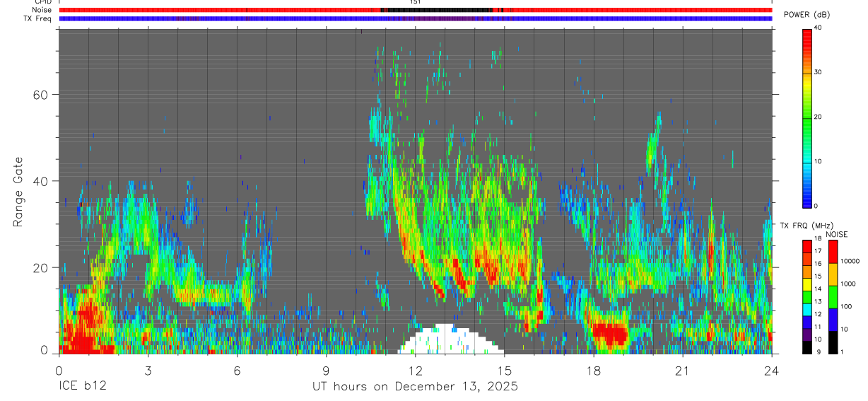Screen dimensions: 868x401
Task: Click the '10' label on POWER scale
Action: point(818,162)
